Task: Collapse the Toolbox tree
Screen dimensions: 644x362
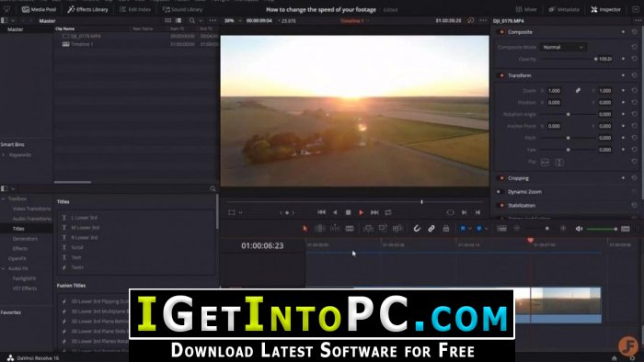Action: 4,198
